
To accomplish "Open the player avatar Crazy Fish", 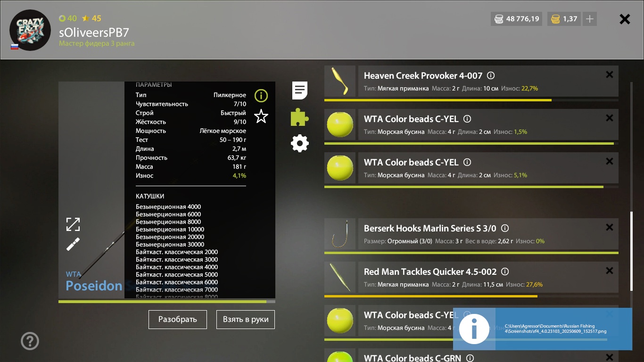I will click(30, 30).
